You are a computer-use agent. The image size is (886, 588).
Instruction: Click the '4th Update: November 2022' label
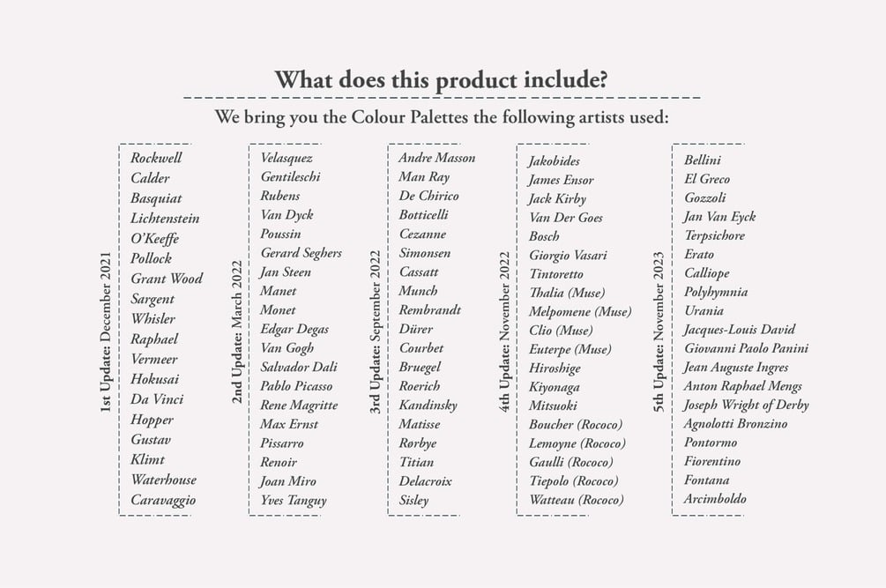point(504,332)
